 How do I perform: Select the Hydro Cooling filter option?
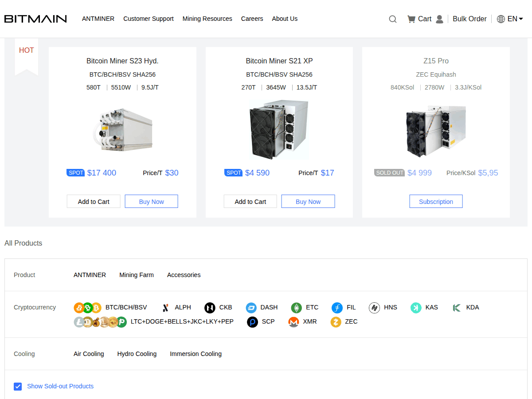click(x=137, y=354)
